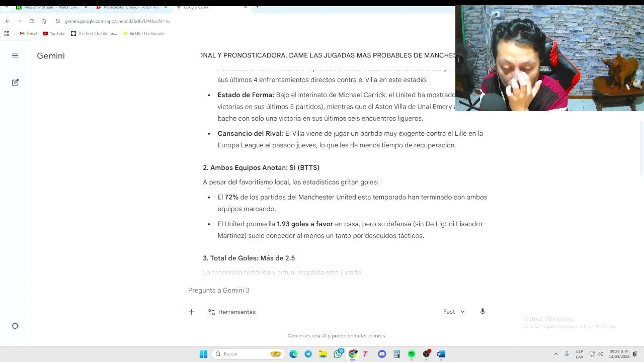Switch to the Manchester United - Aston Villa tab
The image size is (644, 362).
[x=131, y=8]
